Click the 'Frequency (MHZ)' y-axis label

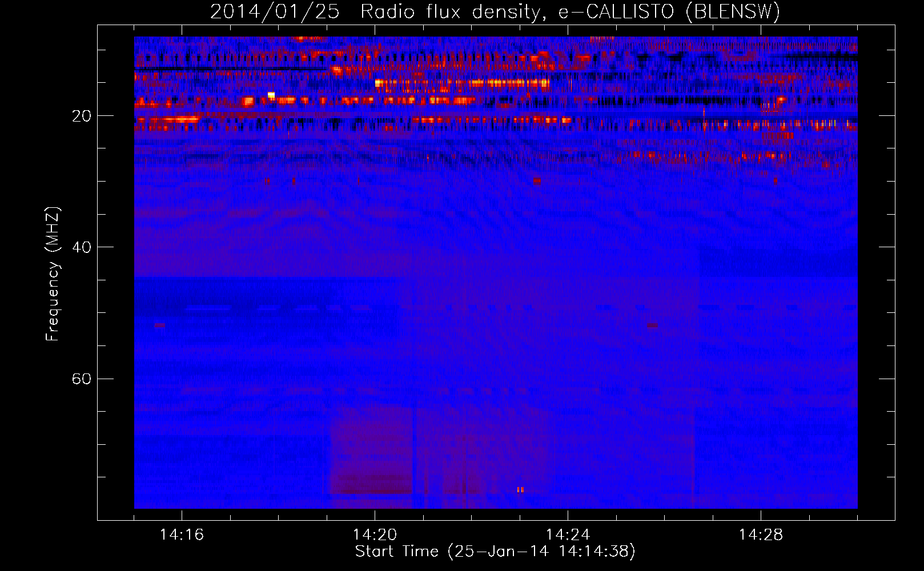pyautogui.click(x=53, y=274)
